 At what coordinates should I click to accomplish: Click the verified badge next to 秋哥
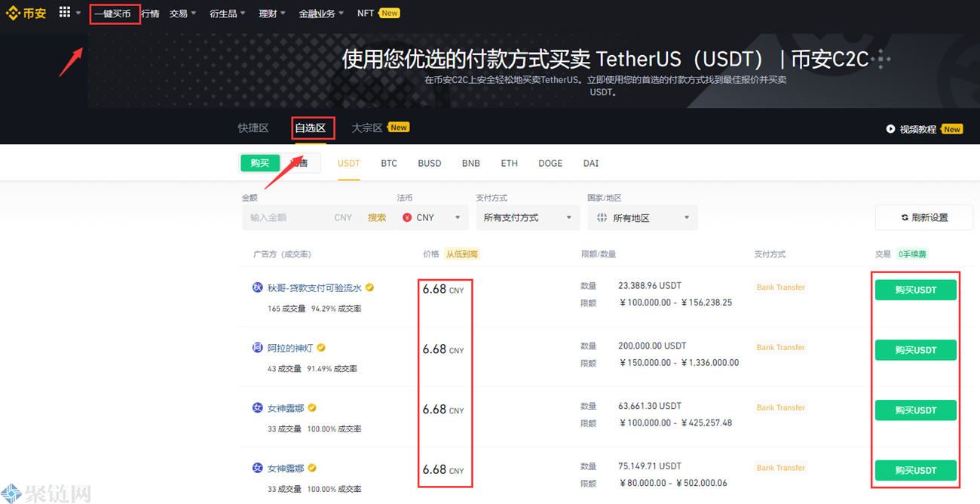[369, 287]
